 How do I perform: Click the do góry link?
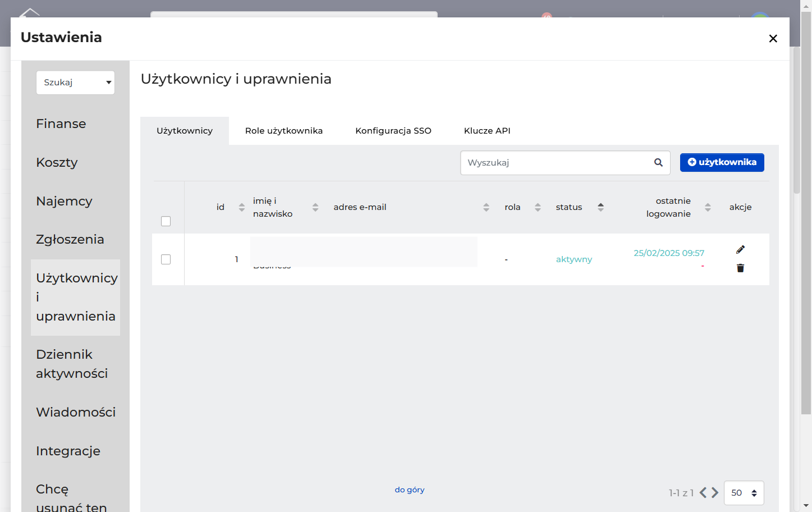click(410, 490)
